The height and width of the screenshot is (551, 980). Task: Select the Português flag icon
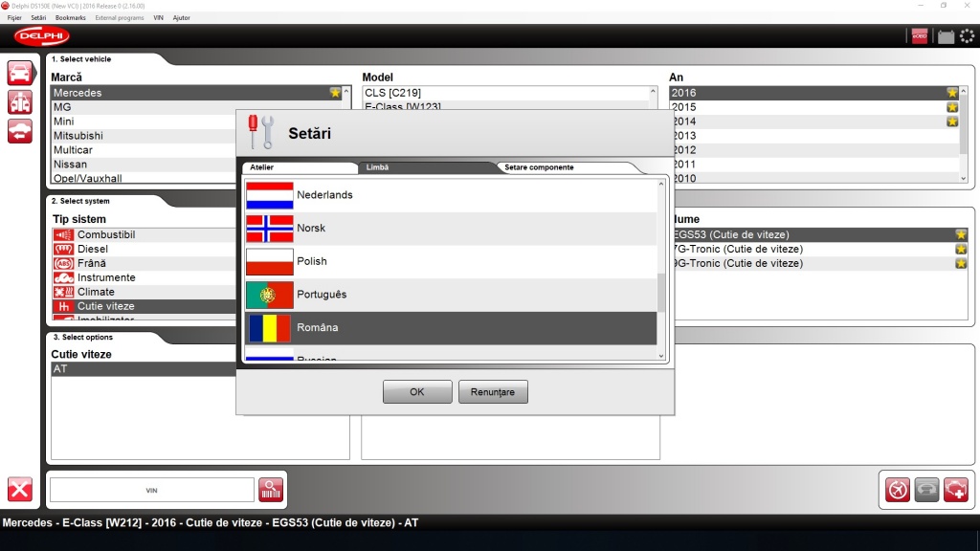coord(269,295)
